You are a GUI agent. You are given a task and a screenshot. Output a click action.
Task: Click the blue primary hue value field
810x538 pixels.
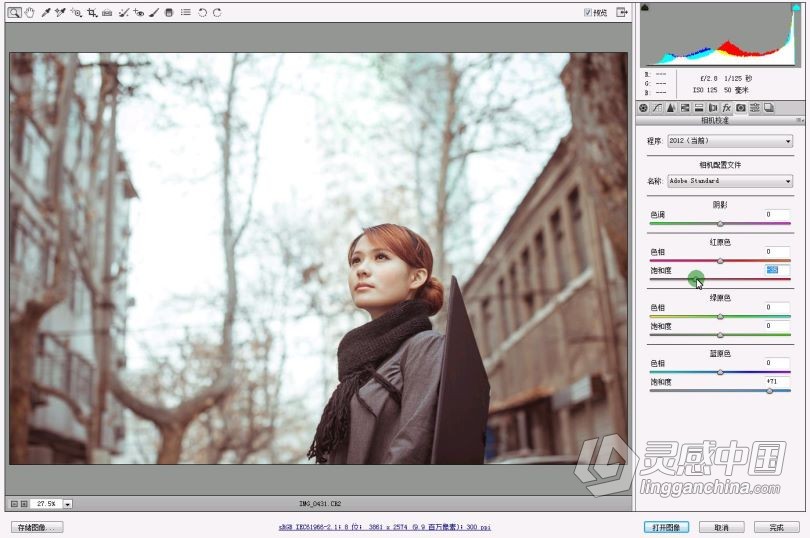pyautogui.click(x=777, y=363)
